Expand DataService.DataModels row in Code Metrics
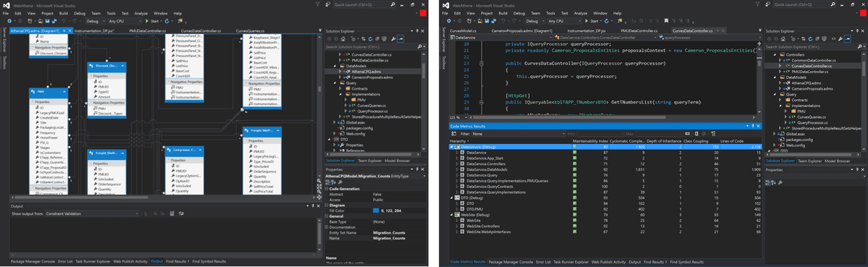 456,169
